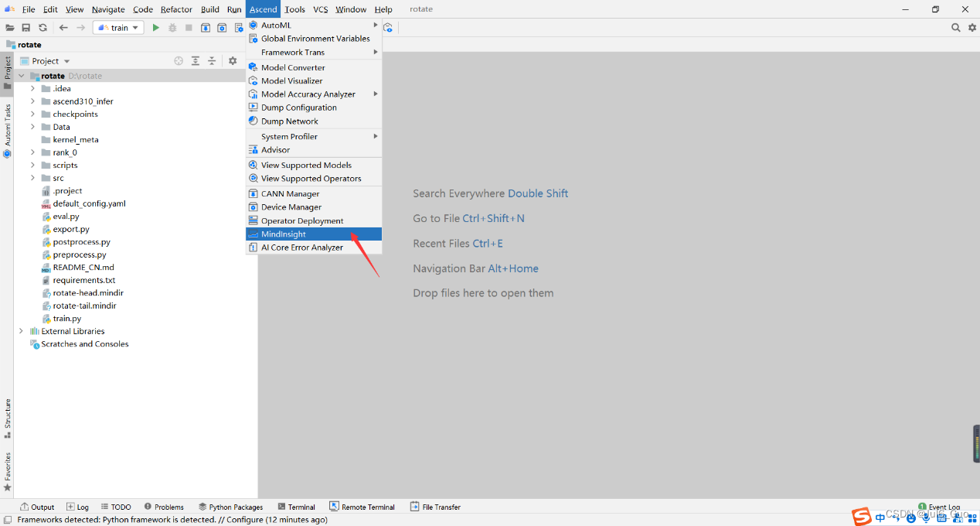980x526 pixels.
Task: Choose AI Core Error Analyzer entry
Action: click(x=314, y=248)
